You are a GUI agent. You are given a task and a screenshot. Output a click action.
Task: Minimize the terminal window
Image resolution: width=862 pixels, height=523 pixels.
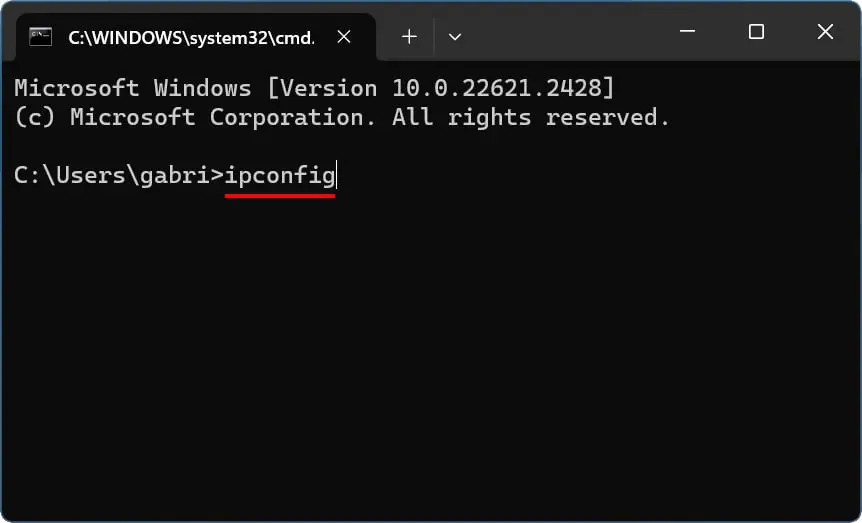(687, 31)
